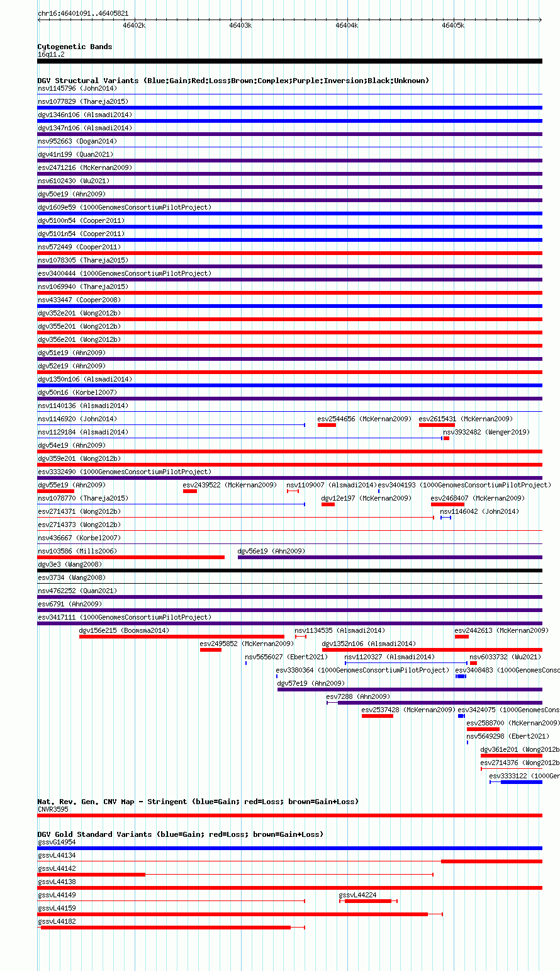Screen dimensions: 560x971
Task: Click the gssvL44224 variant label
Action: click(x=358, y=895)
